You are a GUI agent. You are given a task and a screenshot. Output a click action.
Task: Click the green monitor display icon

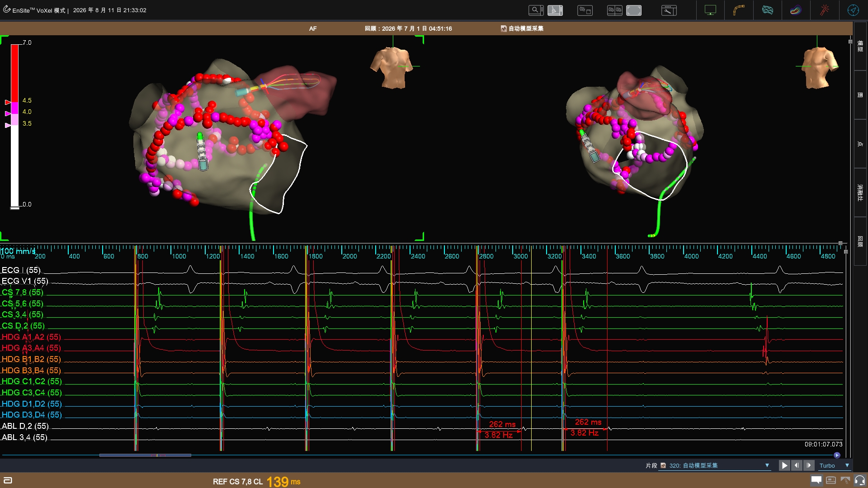click(x=710, y=10)
